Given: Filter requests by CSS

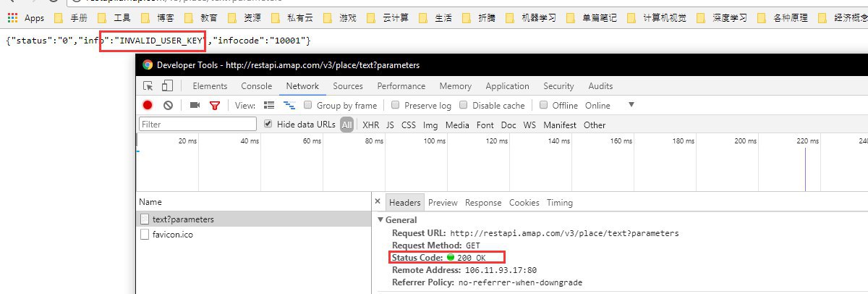Looking at the screenshot, I should 409,125.
